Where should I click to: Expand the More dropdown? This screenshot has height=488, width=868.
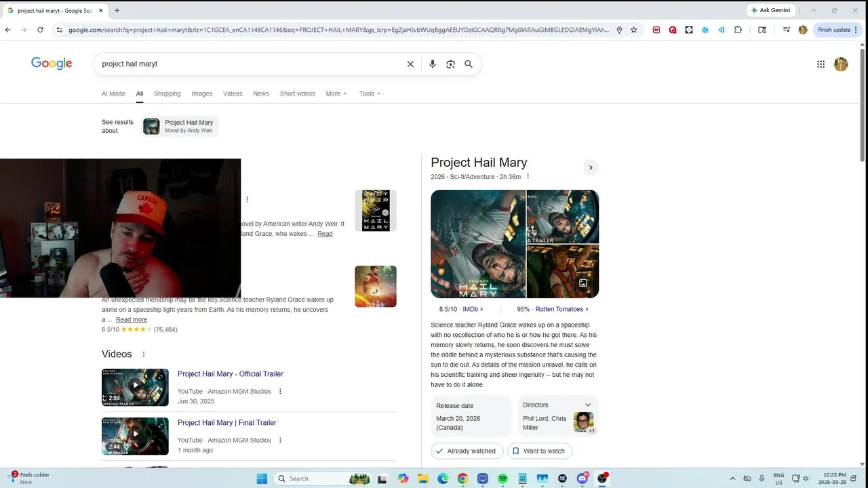336,94
